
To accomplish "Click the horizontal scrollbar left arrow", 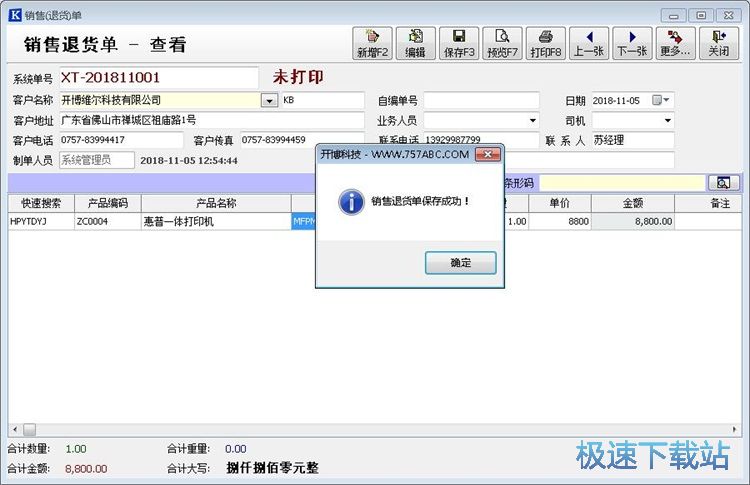I will pos(15,430).
